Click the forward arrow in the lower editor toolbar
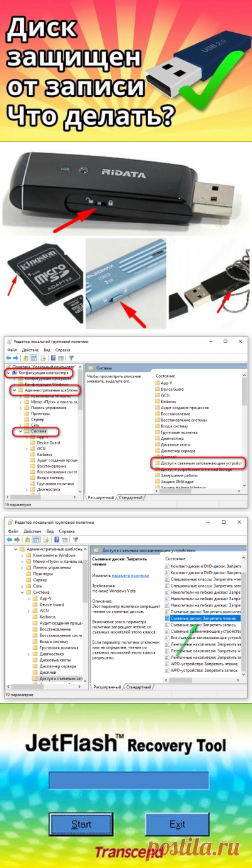252x868 pixels. (x=18, y=540)
